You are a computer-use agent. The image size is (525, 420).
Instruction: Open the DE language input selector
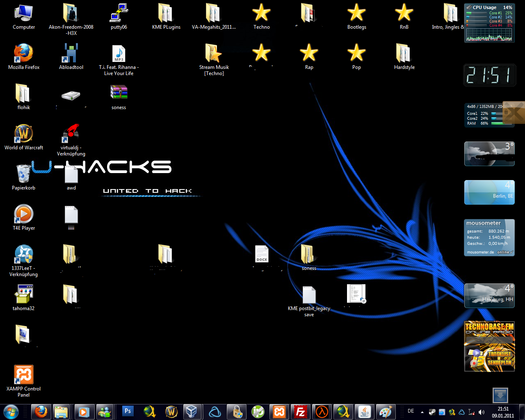click(x=411, y=411)
